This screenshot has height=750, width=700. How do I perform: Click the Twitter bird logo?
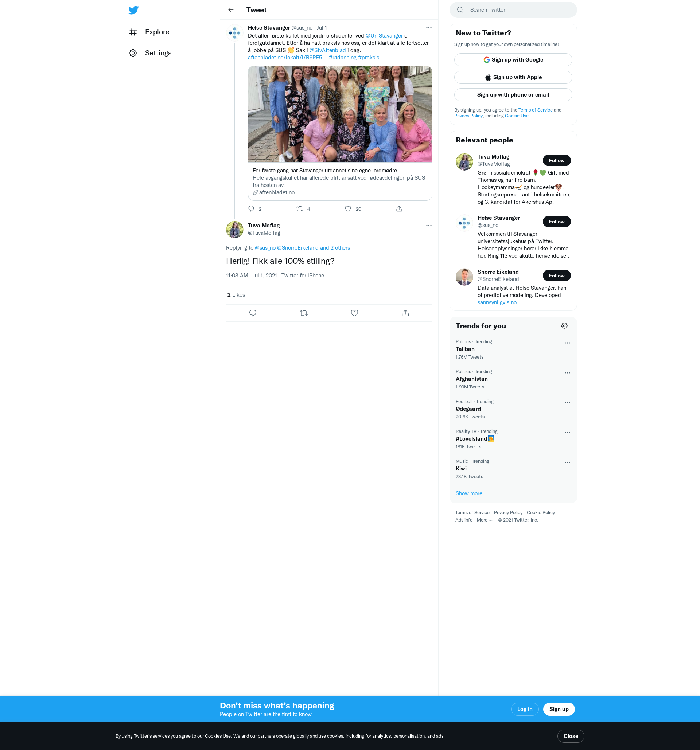click(x=133, y=10)
